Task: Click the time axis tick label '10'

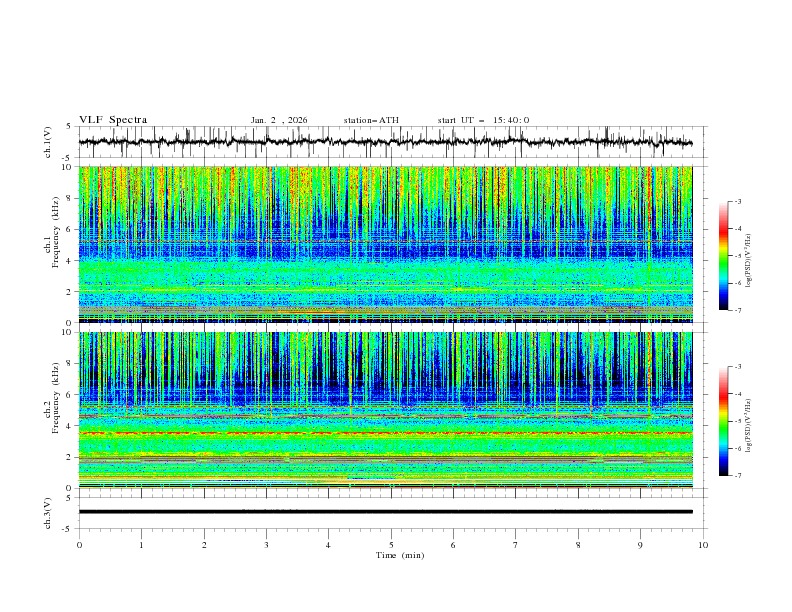Action: 703,545
